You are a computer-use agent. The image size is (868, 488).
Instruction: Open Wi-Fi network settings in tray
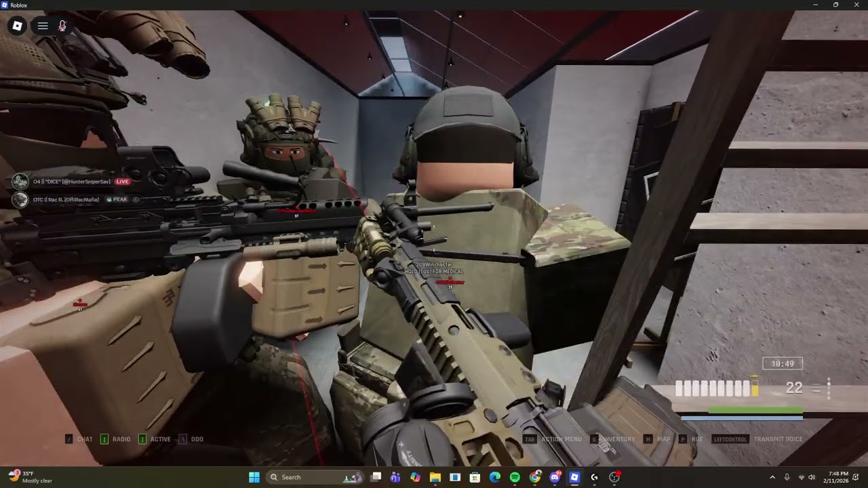tap(801, 477)
